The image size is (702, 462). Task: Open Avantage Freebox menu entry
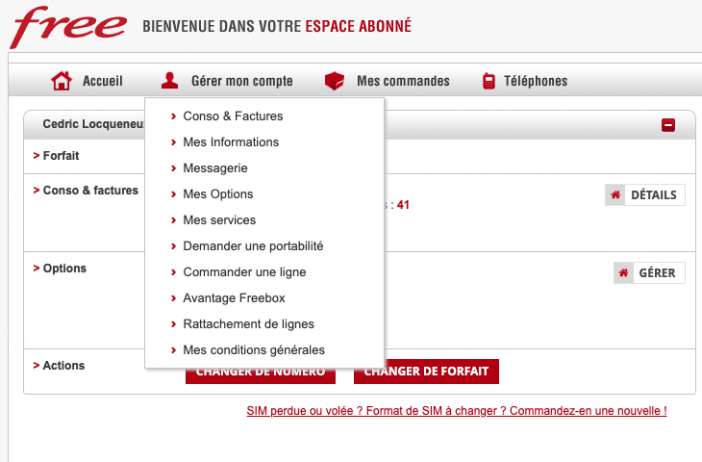234,298
